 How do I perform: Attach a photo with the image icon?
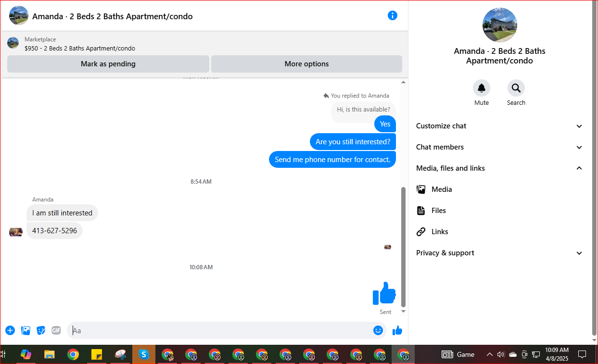(26, 330)
